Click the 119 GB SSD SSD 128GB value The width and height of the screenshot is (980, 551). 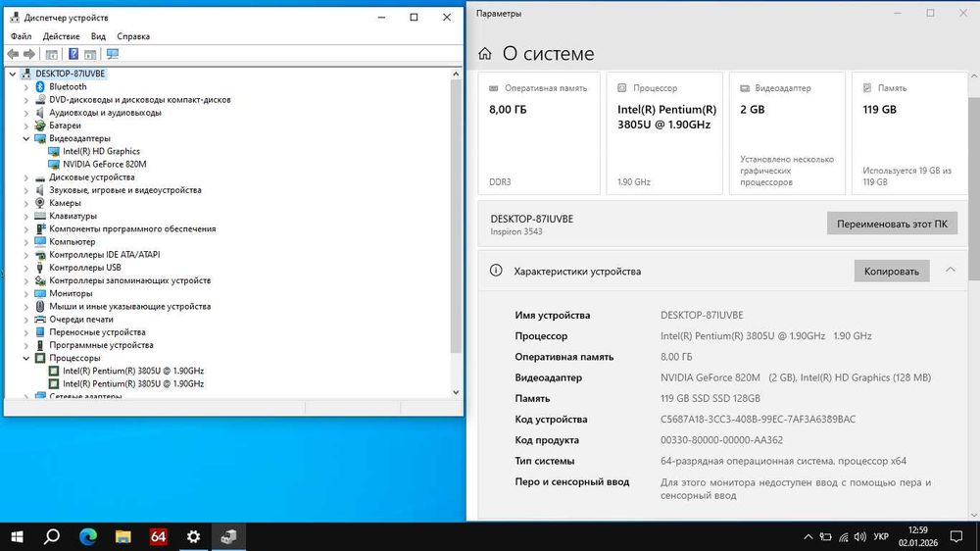710,398
